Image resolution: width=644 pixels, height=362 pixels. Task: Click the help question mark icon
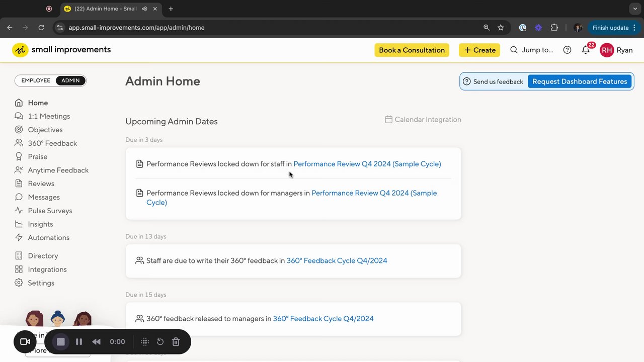point(567,50)
